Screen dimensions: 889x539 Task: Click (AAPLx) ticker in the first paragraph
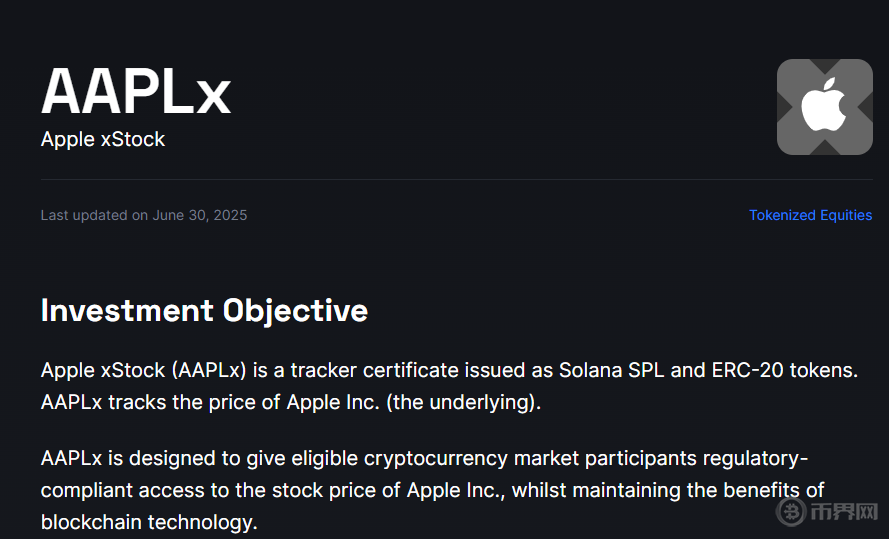tap(209, 371)
